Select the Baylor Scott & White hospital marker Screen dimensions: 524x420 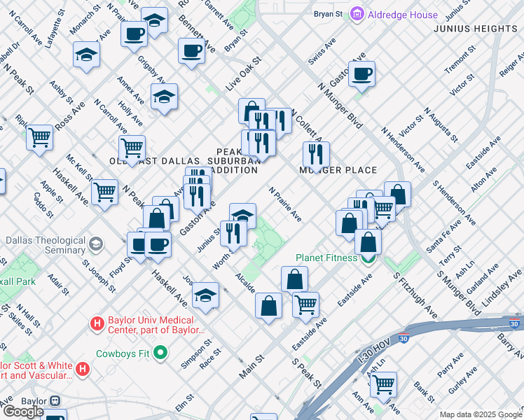tap(83, 369)
